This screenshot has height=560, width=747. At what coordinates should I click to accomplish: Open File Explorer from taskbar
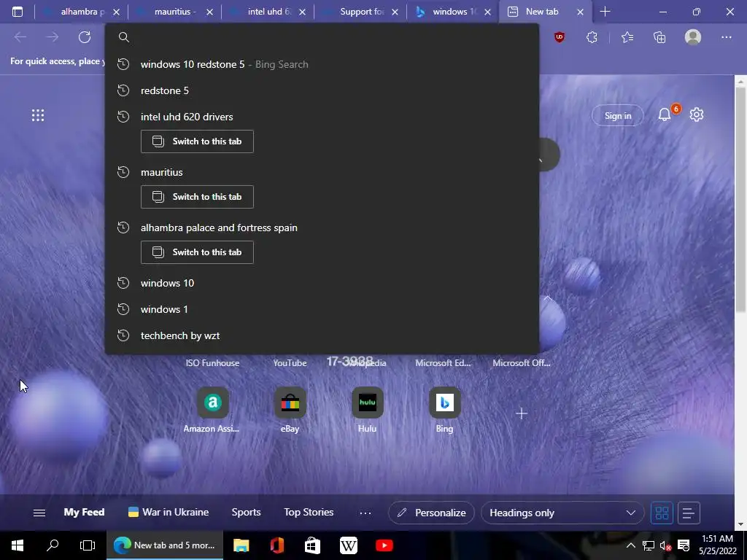tap(241, 545)
